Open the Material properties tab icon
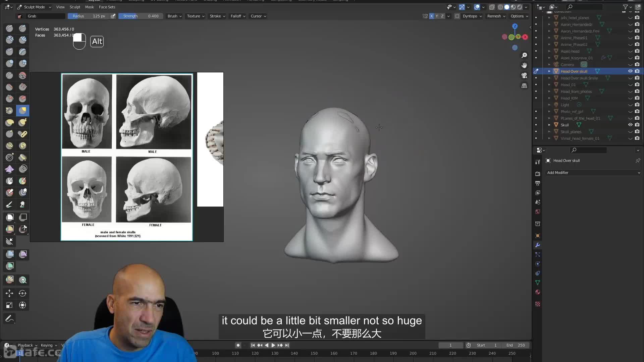Image resolution: width=644 pixels, height=362 pixels. pos(538,292)
